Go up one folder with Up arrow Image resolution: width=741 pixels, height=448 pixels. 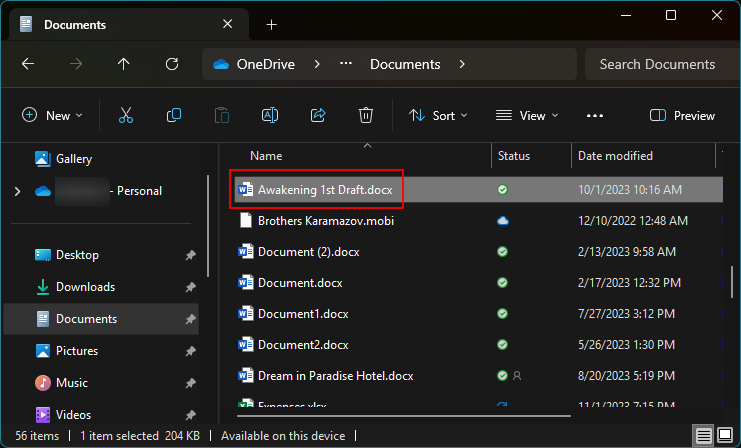point(124,64)
